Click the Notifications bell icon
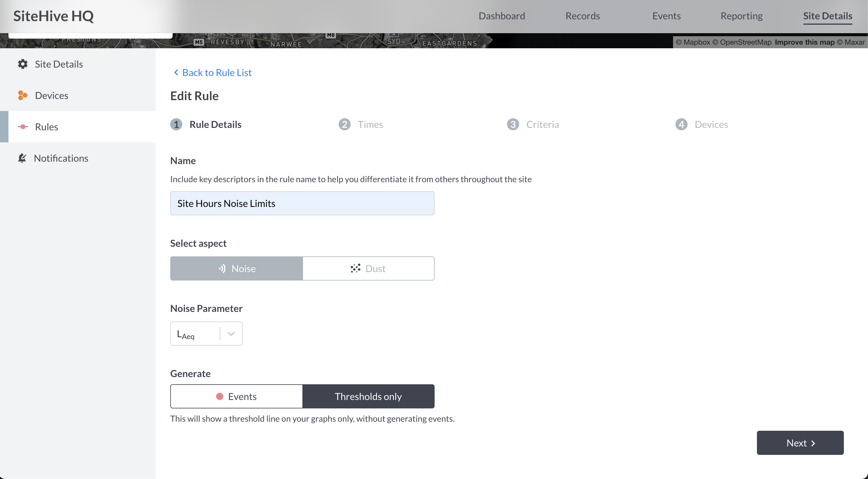 (22, 158)
